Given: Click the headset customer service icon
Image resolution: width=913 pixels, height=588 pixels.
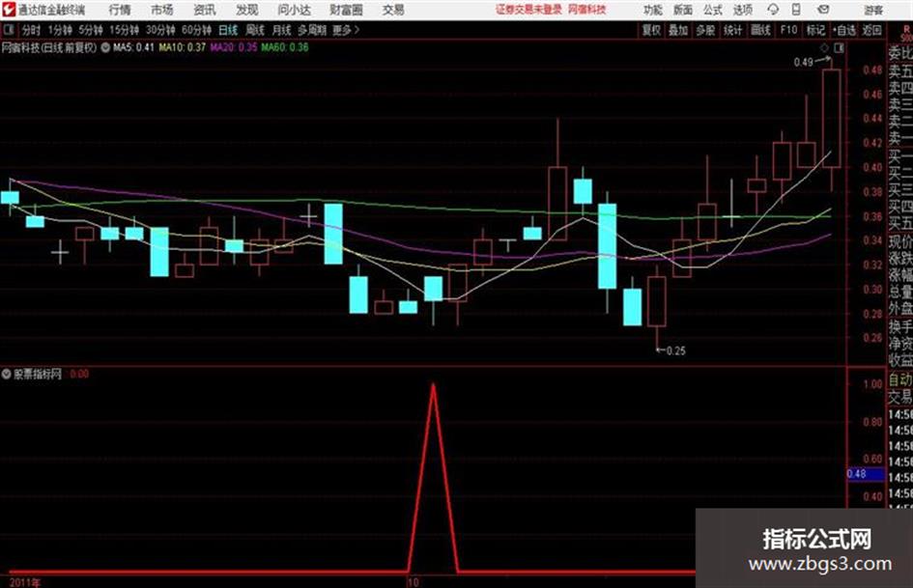Looking at the screenshot, I should click(x=773, y=10).
